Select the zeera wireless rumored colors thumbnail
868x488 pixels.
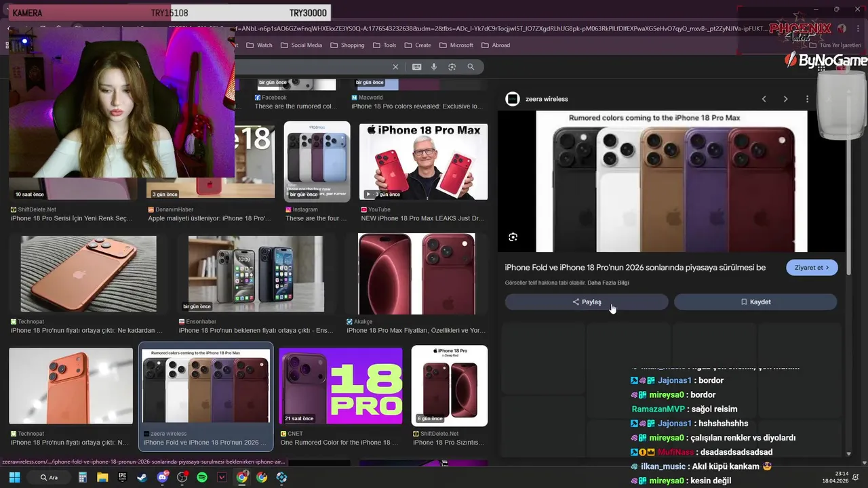click(205, 386)
